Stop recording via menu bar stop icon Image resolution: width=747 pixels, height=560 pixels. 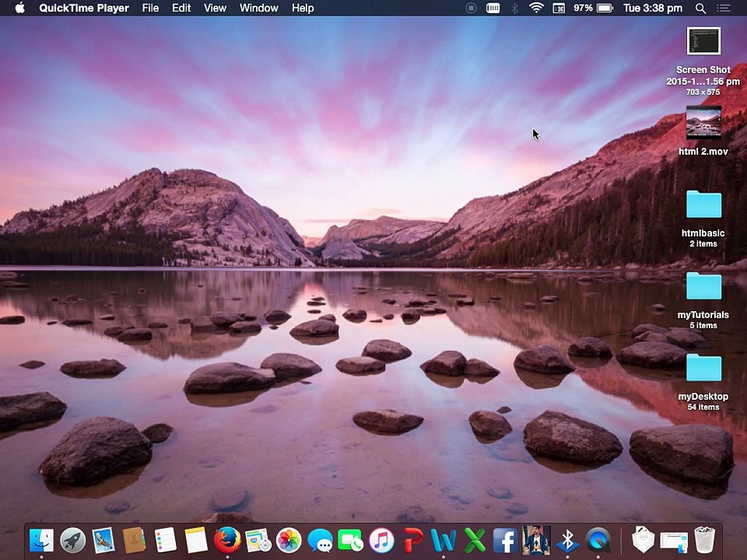[x=471, y=8]
